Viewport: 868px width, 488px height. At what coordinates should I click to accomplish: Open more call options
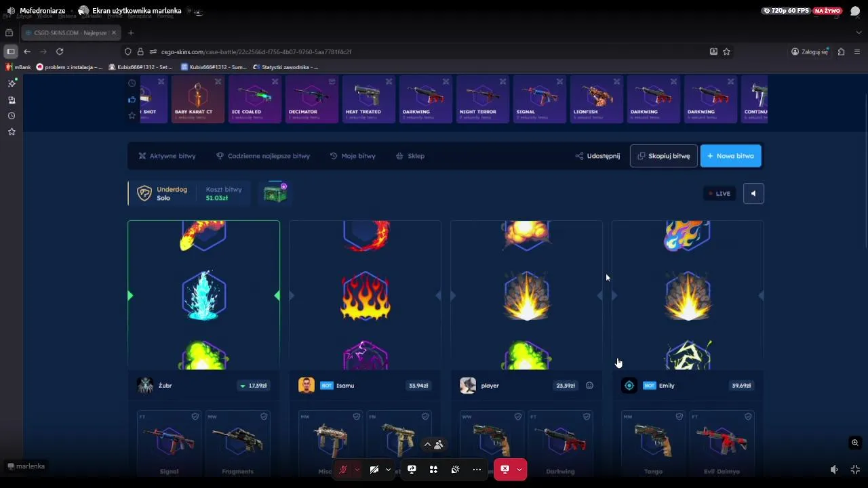(477, 469)
